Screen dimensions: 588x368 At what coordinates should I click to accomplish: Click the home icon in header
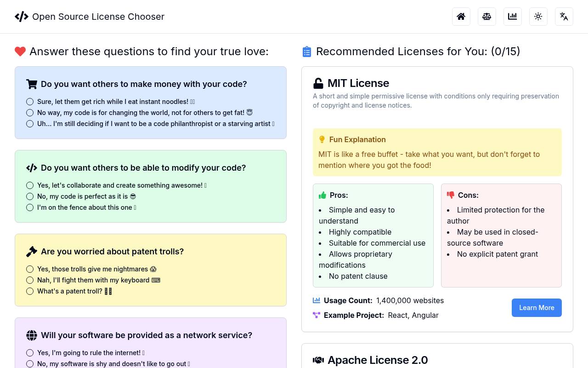461,17
